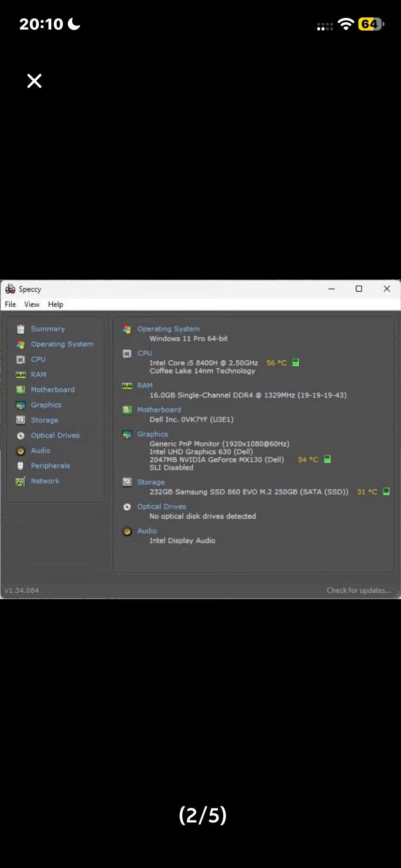Select the CPU chip icon in the sidebar

(x=20, y=359)
